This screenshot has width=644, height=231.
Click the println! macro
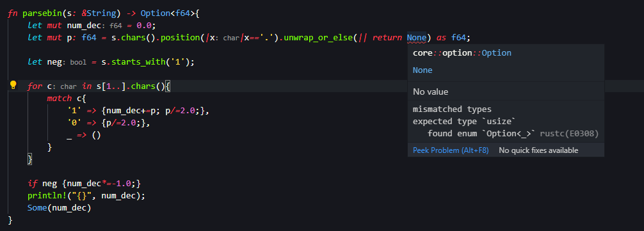(x=44, y=196)
